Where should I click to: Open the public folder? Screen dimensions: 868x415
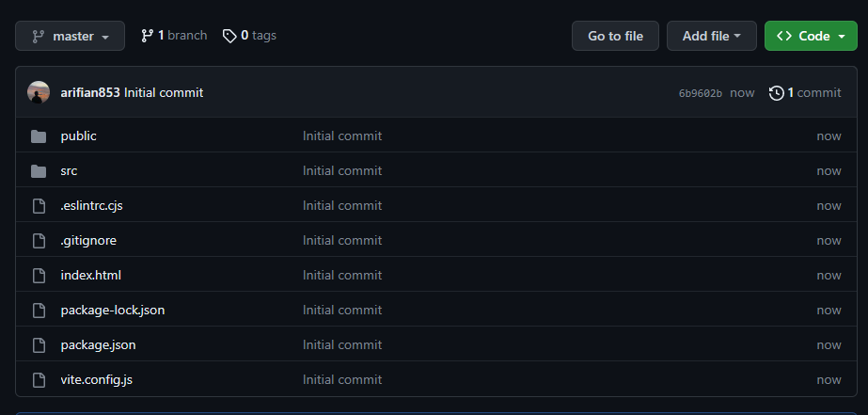click(x=79, y=136)
